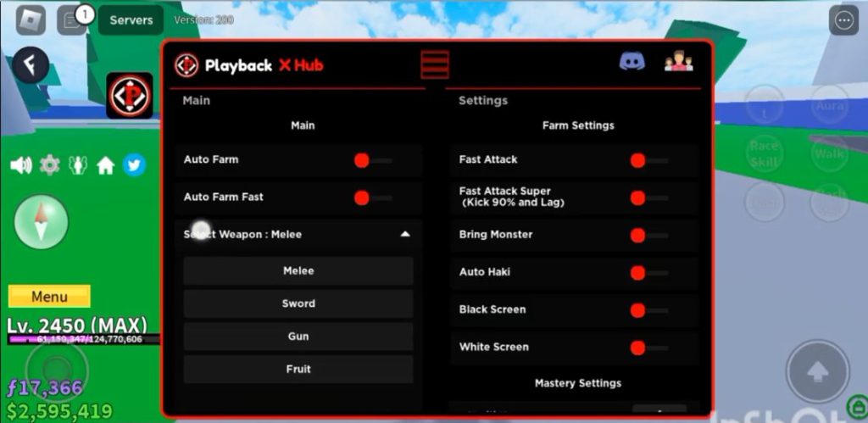This screenshot has width=868, height=423.
Task: Click the Farm Settings heading
Action: click(578, 125)
